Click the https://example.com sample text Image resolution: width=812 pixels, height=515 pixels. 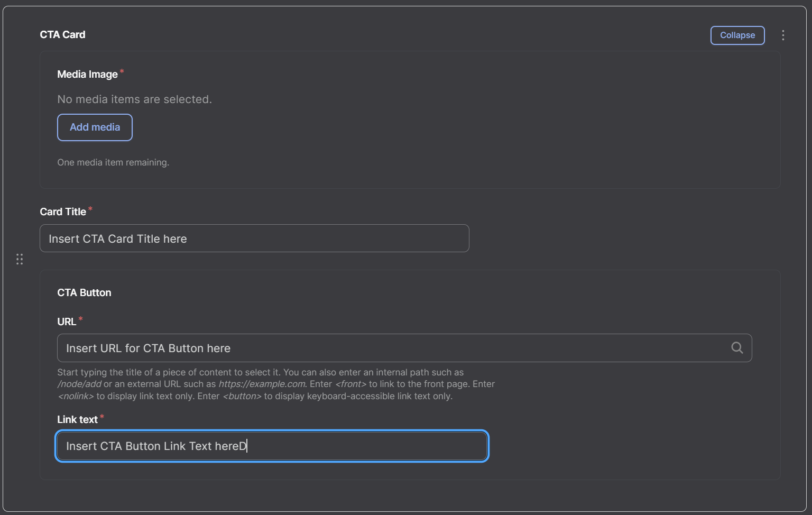coord(262,384)
